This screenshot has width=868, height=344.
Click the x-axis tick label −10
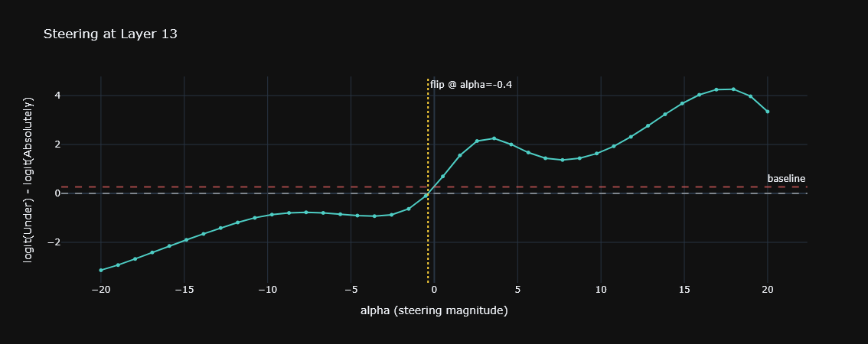point(267,289)
